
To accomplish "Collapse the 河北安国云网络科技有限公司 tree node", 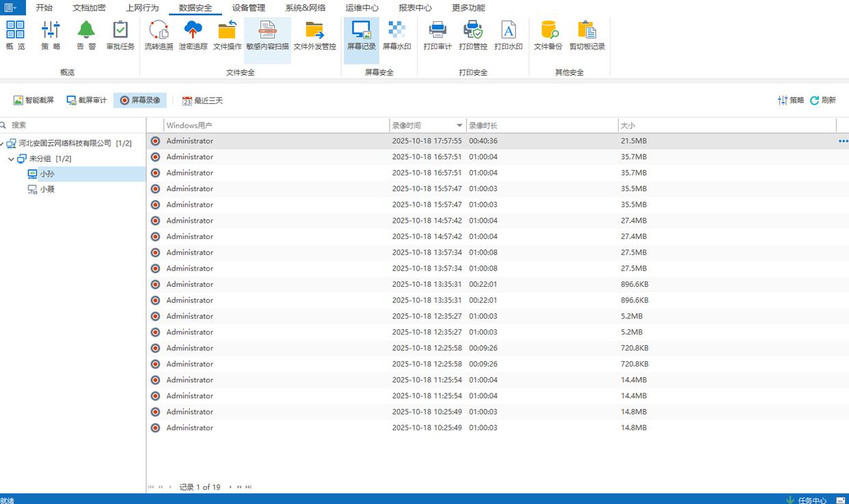I will click(x=3, y=143).
